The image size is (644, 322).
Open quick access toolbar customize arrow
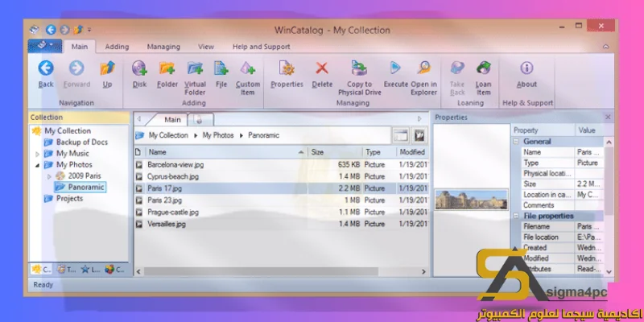coord(89,30)
